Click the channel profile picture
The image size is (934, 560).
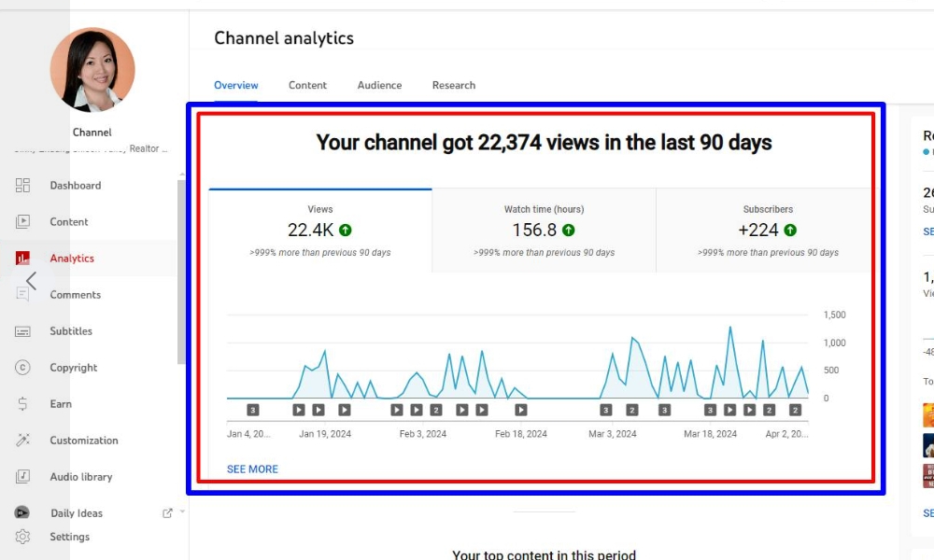tap(92, 71)
